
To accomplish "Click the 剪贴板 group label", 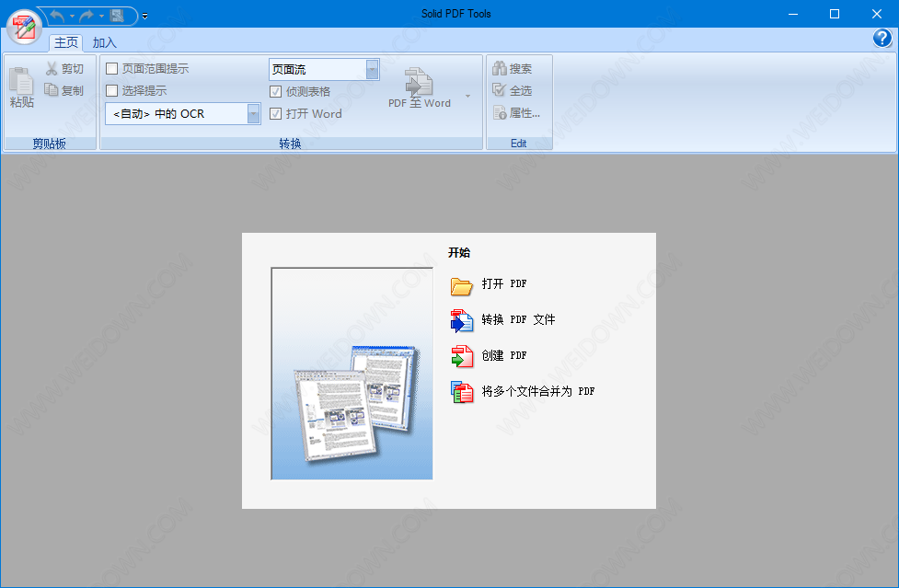I will [x=50, y=144].
